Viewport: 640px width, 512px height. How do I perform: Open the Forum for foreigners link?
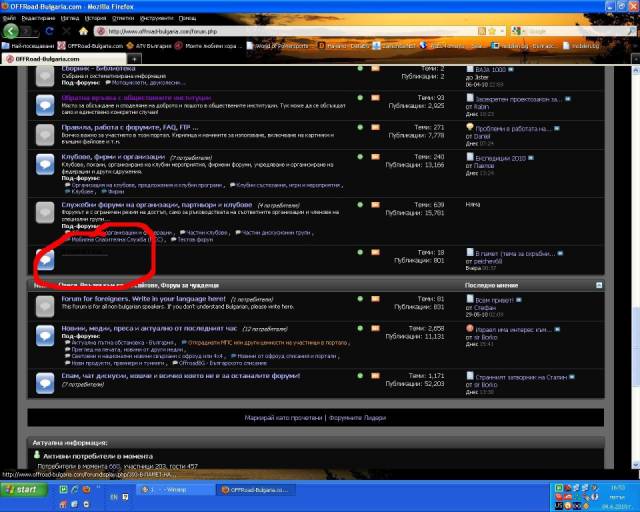tap(143, 298)
